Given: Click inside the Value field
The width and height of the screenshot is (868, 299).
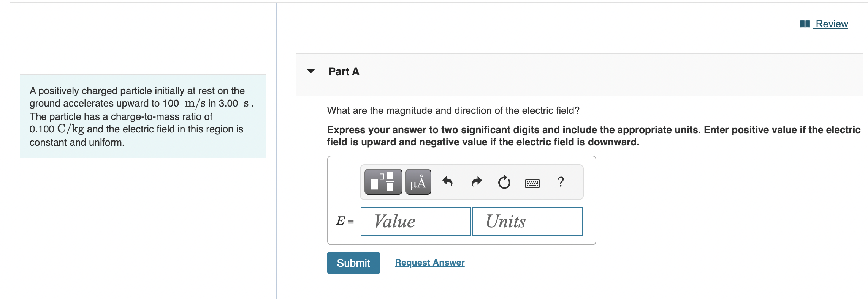Looking at the screenshot, I should (415, 221).
